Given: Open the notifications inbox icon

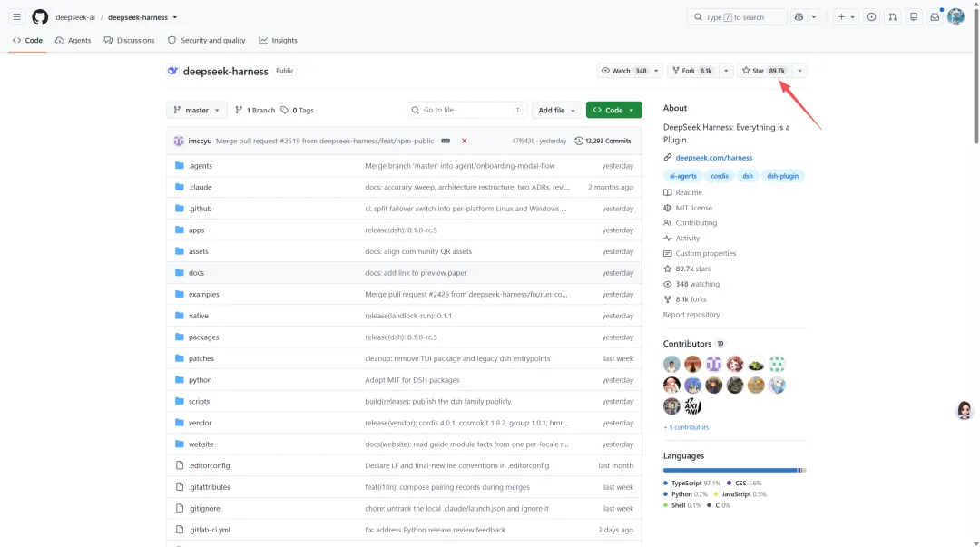Looking at the screenshot, I should [x=935, y=17].
